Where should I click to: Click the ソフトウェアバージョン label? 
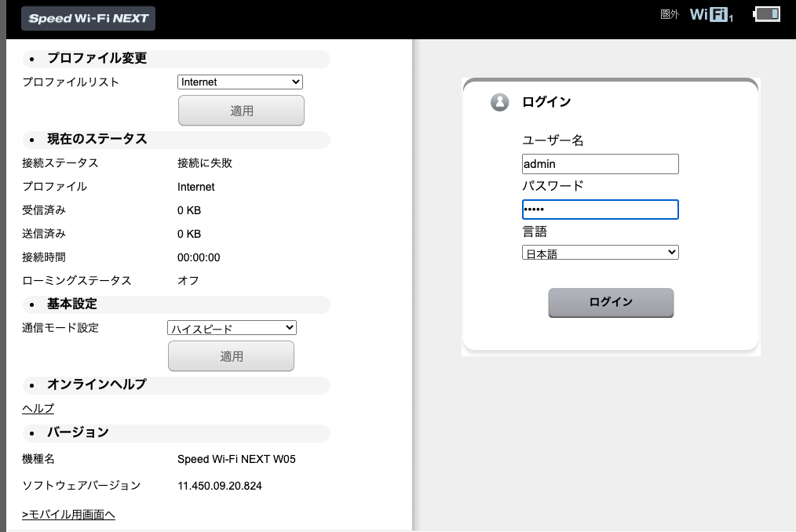click(82, 486)
